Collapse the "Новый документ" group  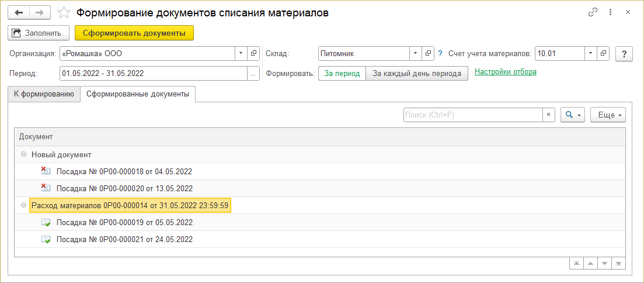point(23,154)
